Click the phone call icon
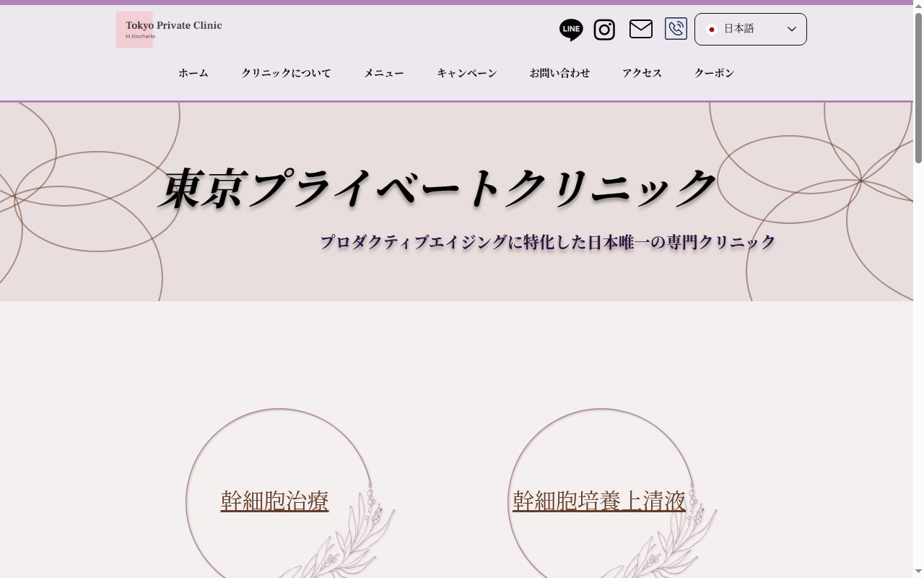924x578 pixels. coord(676,29)
